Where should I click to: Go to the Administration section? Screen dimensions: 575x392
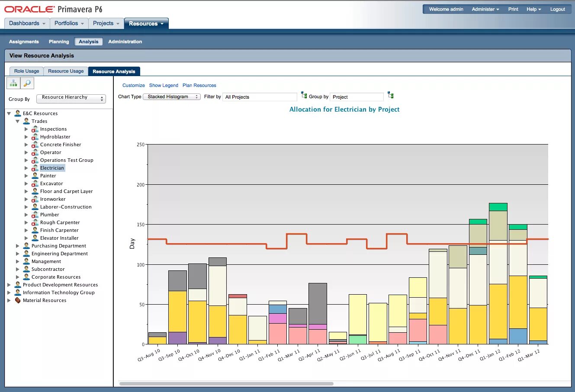(x=125, y=42)
